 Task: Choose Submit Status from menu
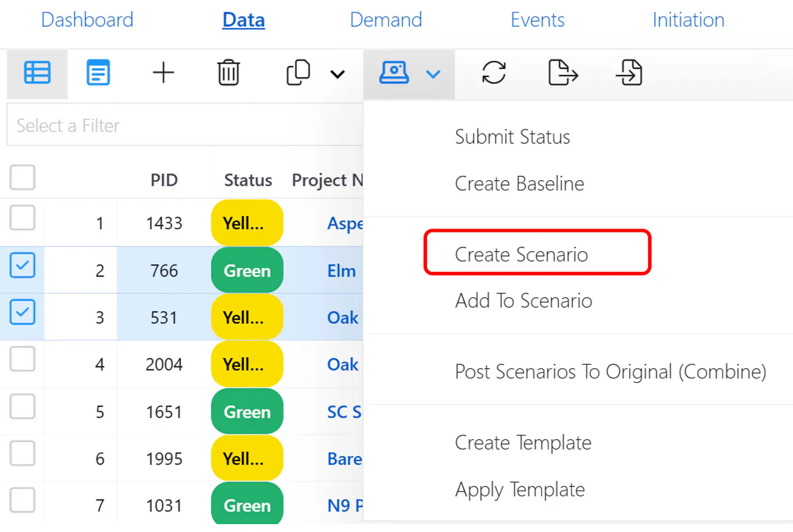(513, 137)
